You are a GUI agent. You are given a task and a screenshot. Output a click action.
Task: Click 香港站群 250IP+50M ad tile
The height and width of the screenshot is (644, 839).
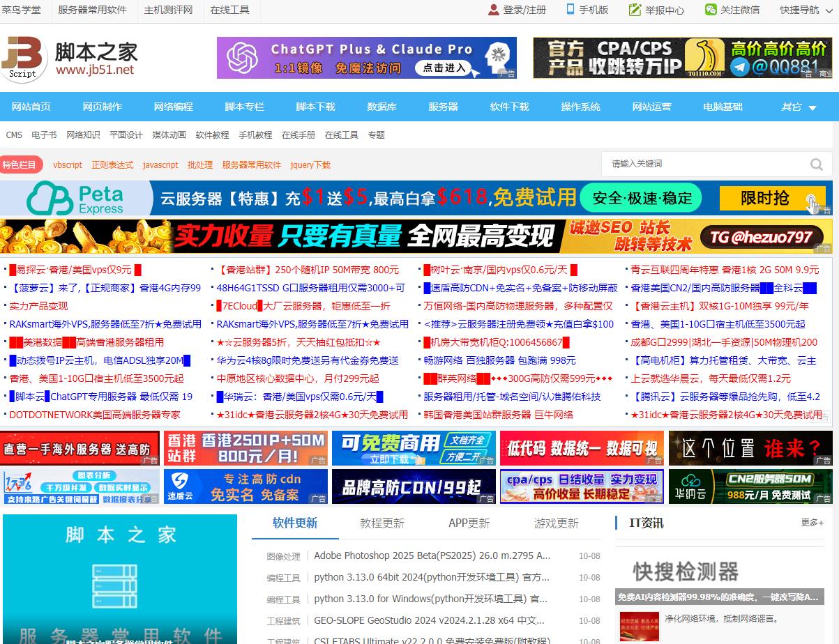point(245,448)
